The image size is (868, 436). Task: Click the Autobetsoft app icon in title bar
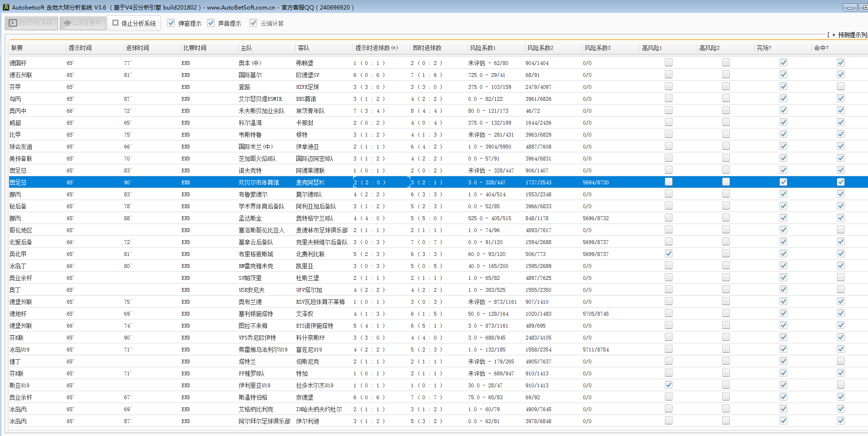pyautogui.click(x=6, y=7)
